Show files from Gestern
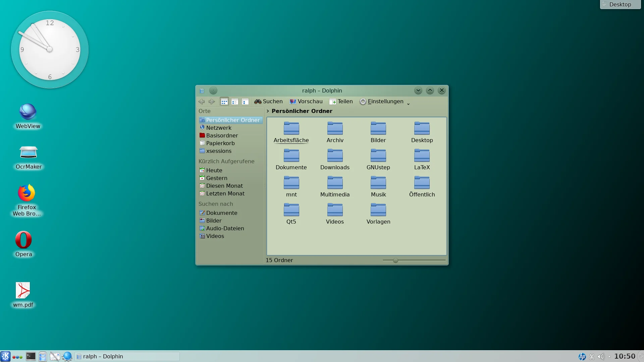The height and width of the screenshot is (362, 644). 230,178
